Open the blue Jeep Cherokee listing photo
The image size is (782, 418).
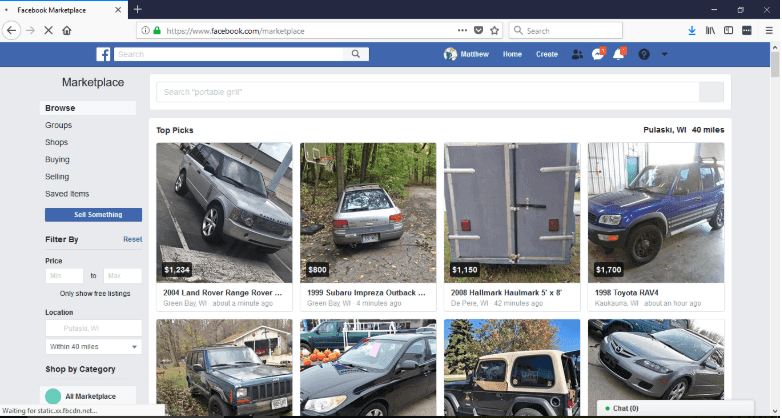224,368
